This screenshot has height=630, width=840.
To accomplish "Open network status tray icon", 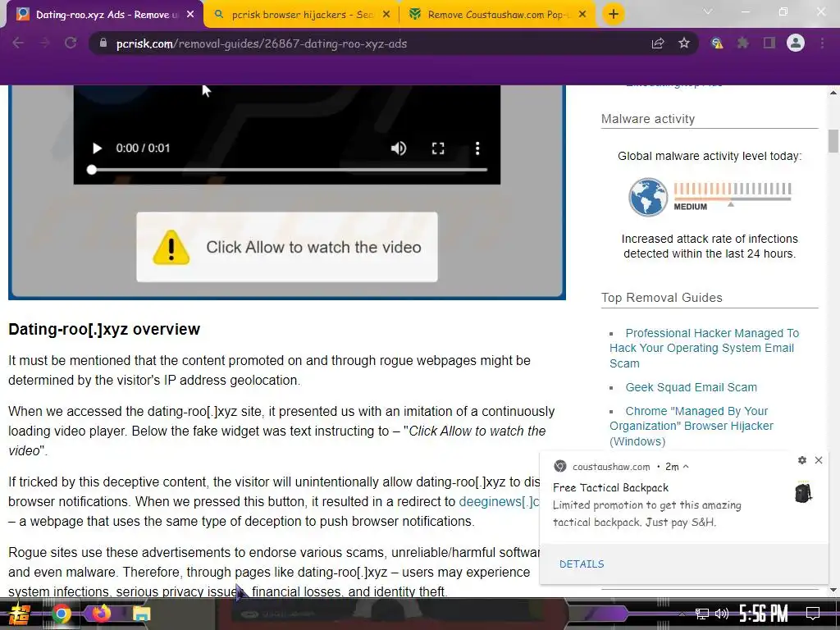I will (701, 614).
